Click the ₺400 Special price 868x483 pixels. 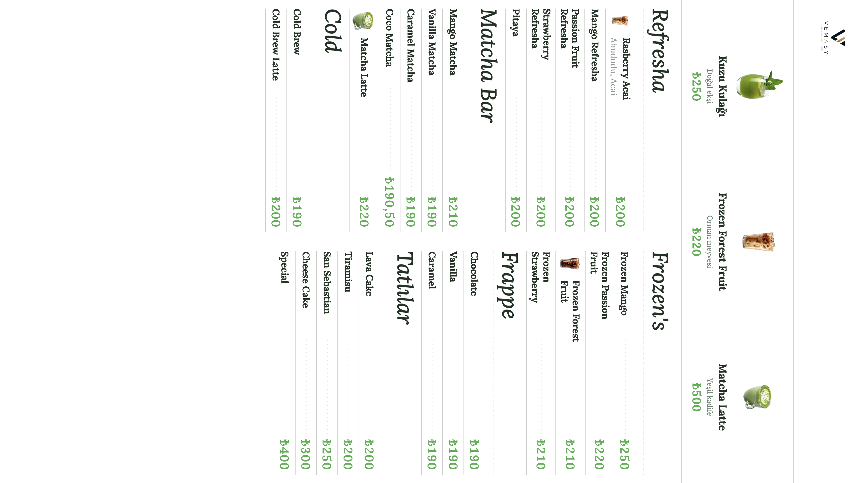coord(284,454)
